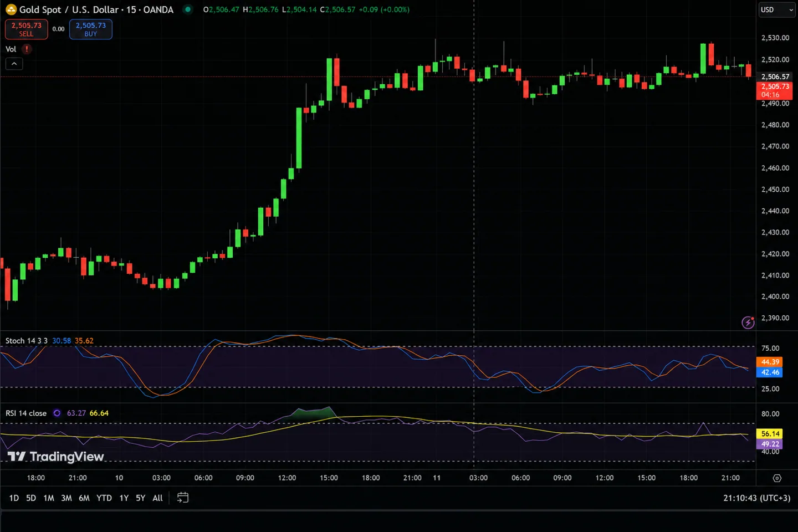
Task: Click the red SELL 2,505.73 button
Action: tap(27, 29)
